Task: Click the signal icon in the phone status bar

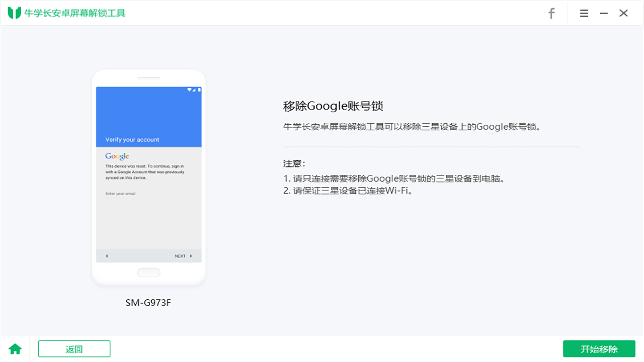Action: point(194,89)
